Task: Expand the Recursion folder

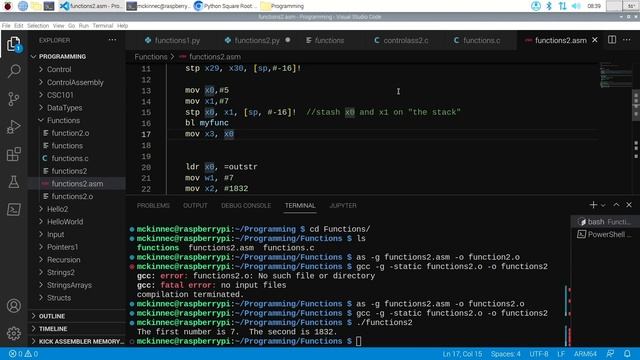Action: click(x=63, y=260)
